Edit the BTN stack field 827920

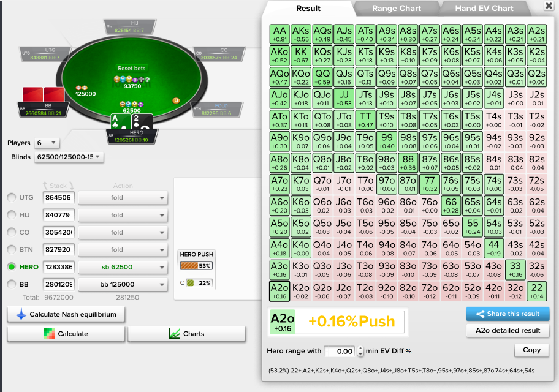[x=58, y=249]
